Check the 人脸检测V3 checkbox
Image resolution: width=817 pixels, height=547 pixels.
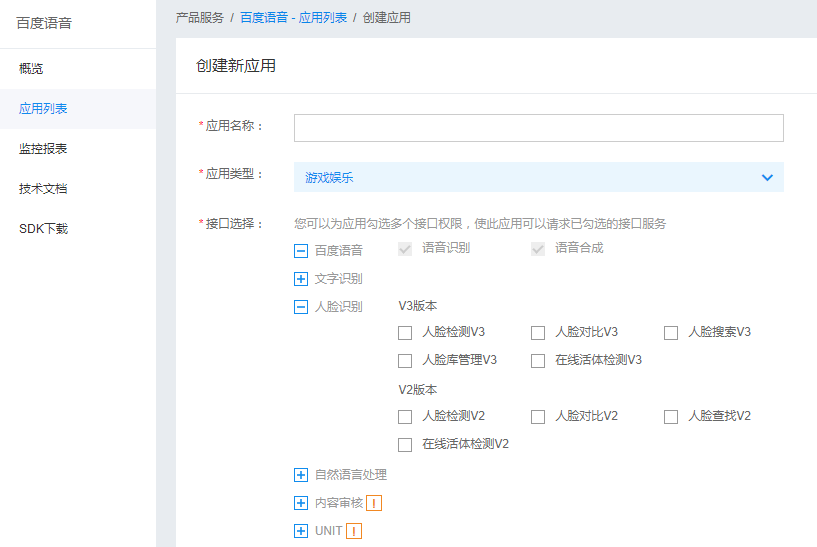pyautogui.click(x=405, y=333)
